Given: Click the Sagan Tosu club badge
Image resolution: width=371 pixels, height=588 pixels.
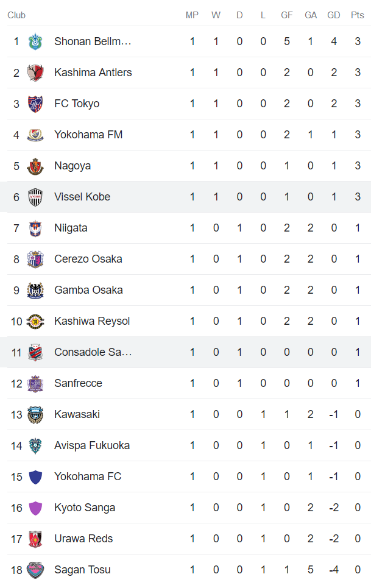Looking at the screenshot, I should pyautogui.click(x=35, y=570).
